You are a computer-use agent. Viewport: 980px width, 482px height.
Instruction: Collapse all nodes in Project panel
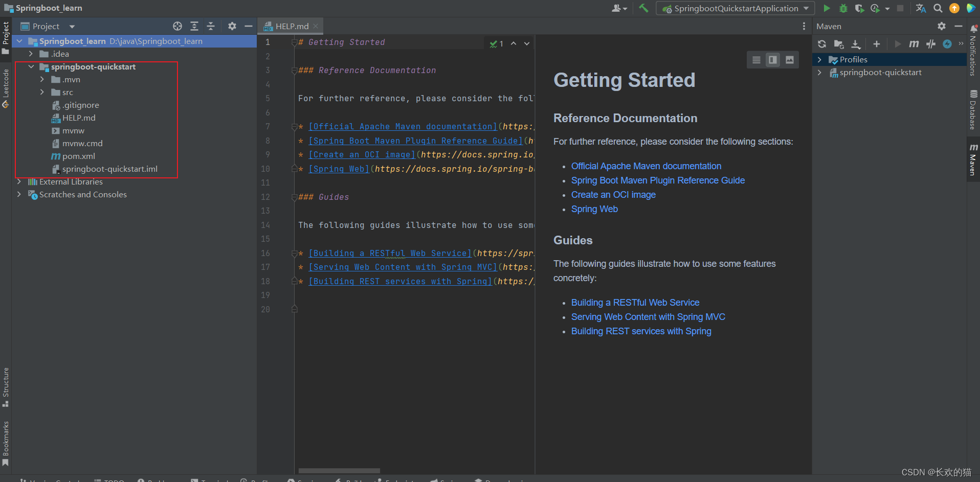(211, 26)
